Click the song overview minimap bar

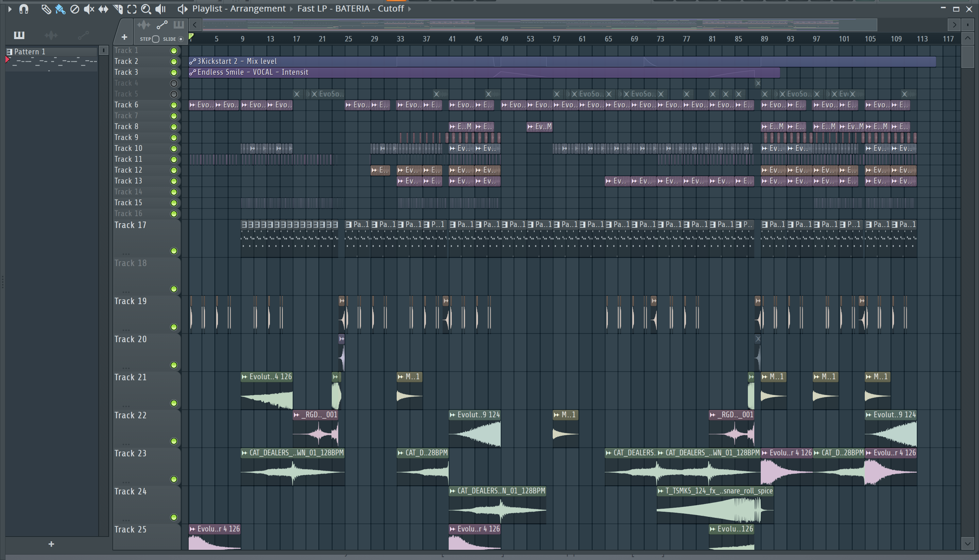pos(539,25)
